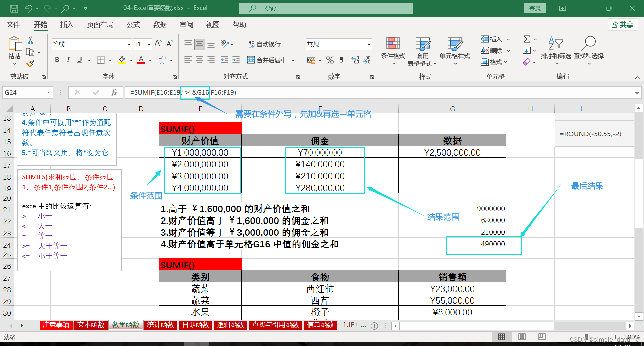Click the Undo arrow icon
The height and width of the screenshot is (346, 644).
point(28,8)
